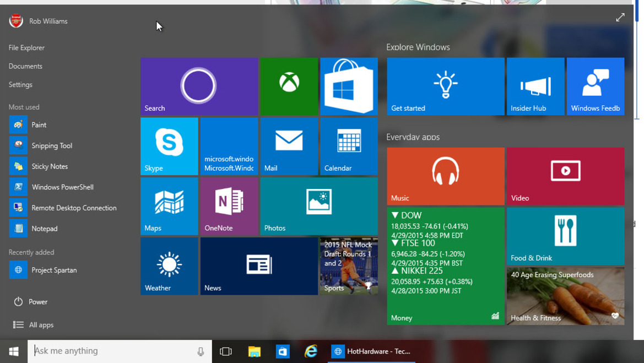The width and height of the screenshot is (644, 363).
Task: Click the Windows Start button
Action: point(14,351)
